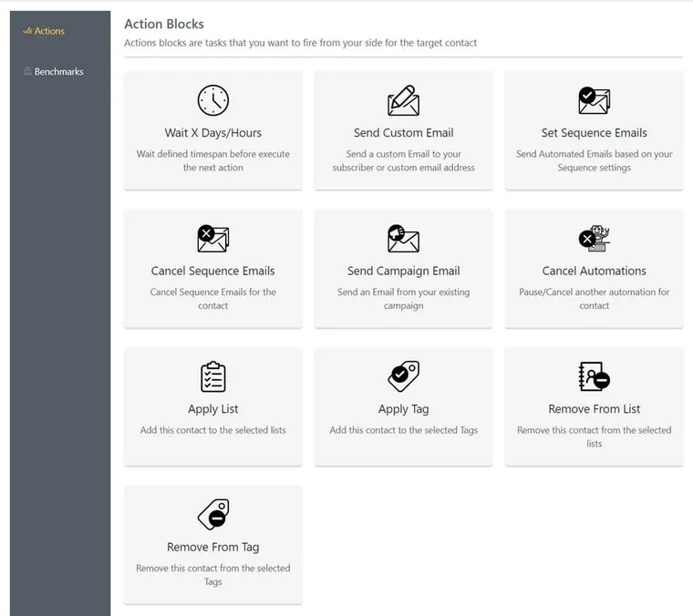Image resolution: width=693 pixels, height=616 pixels.
Task: Click 'Send a custom Email to your subscriber' description
Action: pos(404,160)
